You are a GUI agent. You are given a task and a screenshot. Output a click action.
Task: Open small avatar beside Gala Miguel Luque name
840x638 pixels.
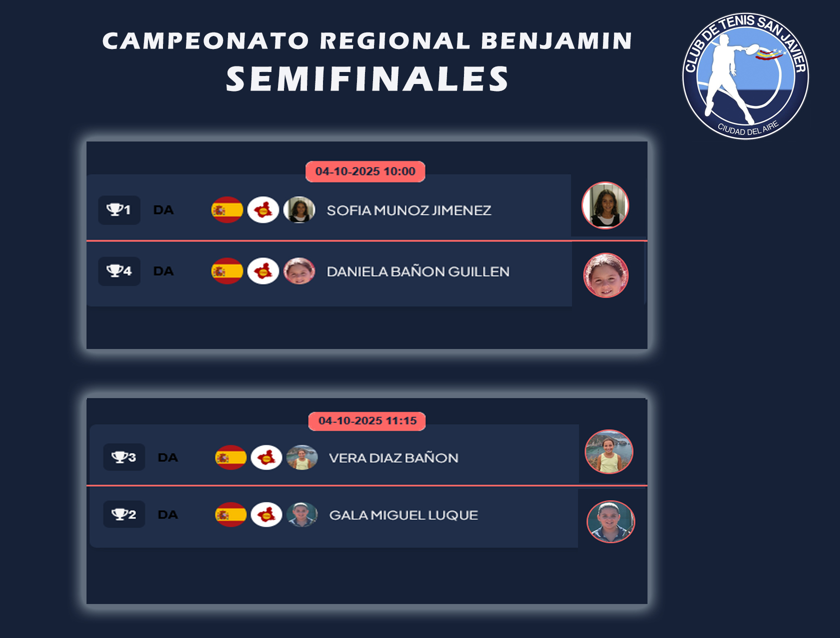[302, 514]
